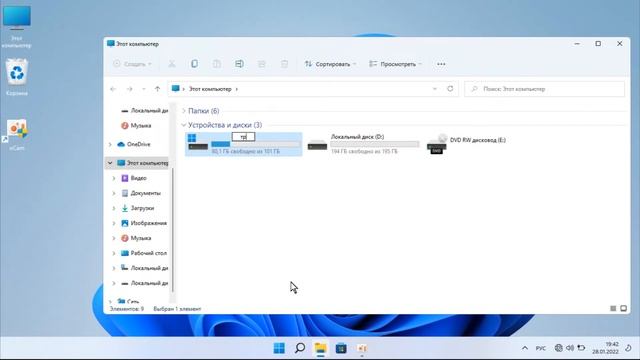Select Этот компьютер in navigation pane
640x360 pixels.
point(142,163)
